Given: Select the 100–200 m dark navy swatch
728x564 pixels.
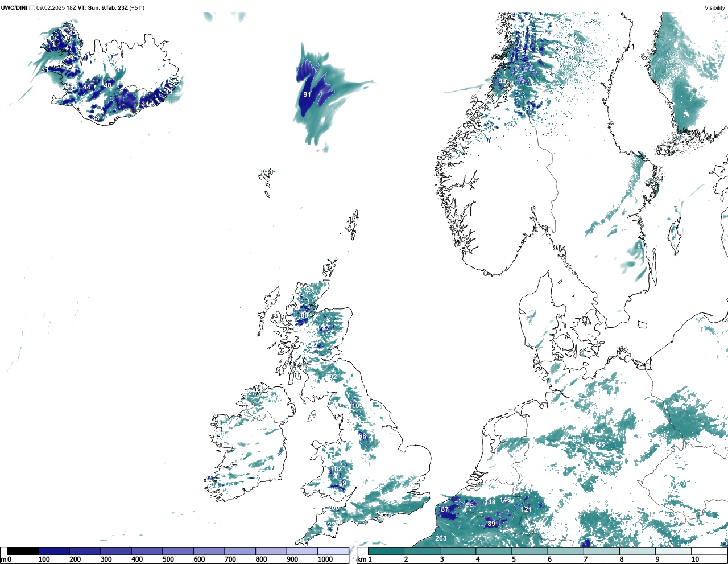Looking at the screenshot, I should pos(54,551).
